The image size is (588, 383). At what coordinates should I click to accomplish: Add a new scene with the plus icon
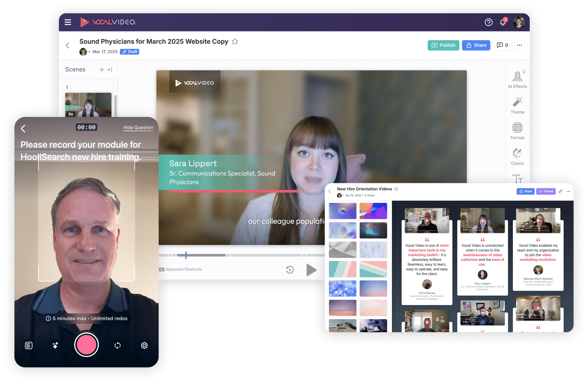102,70
